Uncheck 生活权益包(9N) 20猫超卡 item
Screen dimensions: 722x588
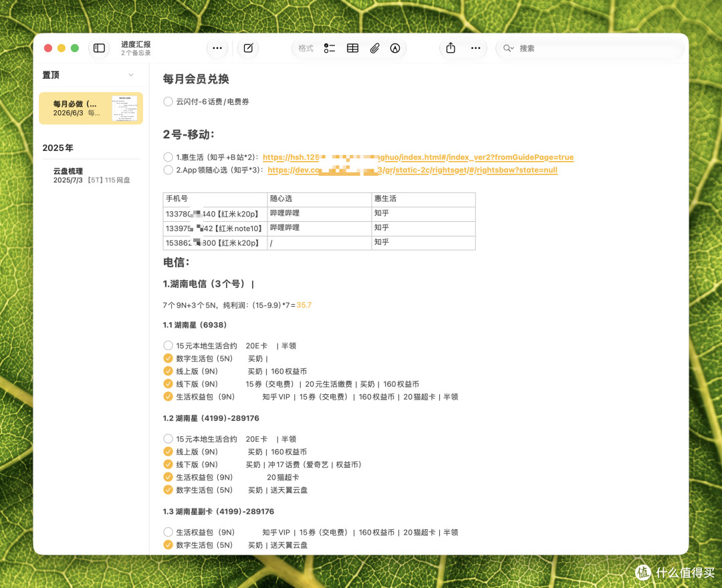[168, 477]
